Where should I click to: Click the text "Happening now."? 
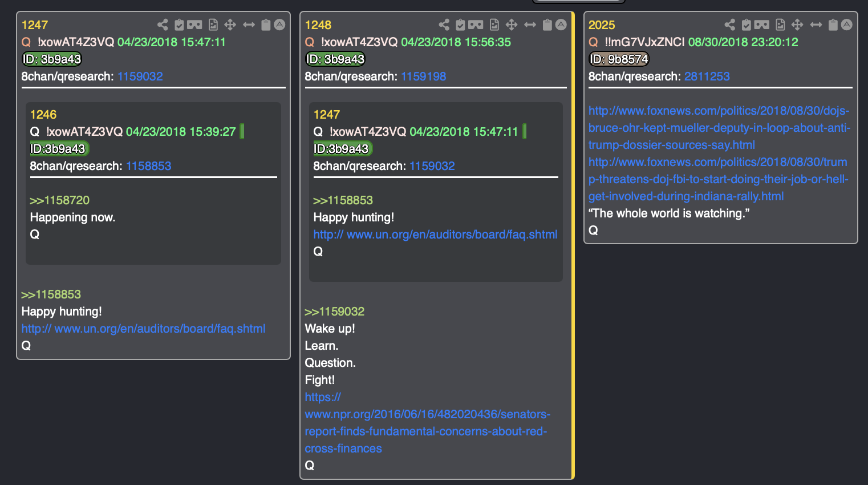73,217
